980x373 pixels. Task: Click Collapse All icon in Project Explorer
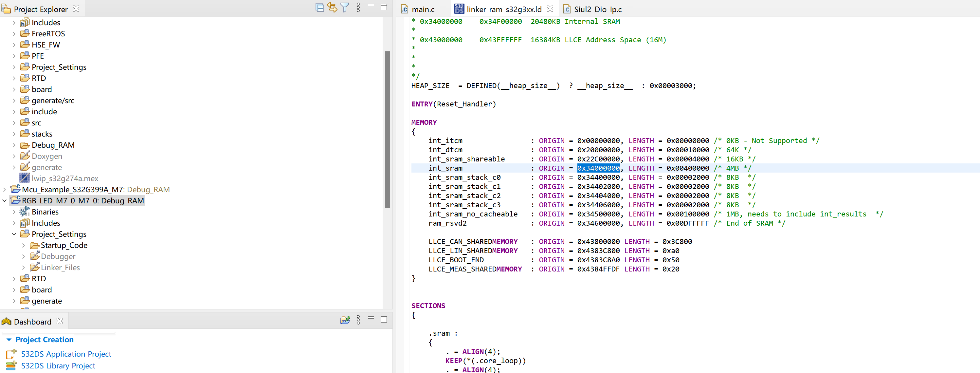tap(319, 8)
